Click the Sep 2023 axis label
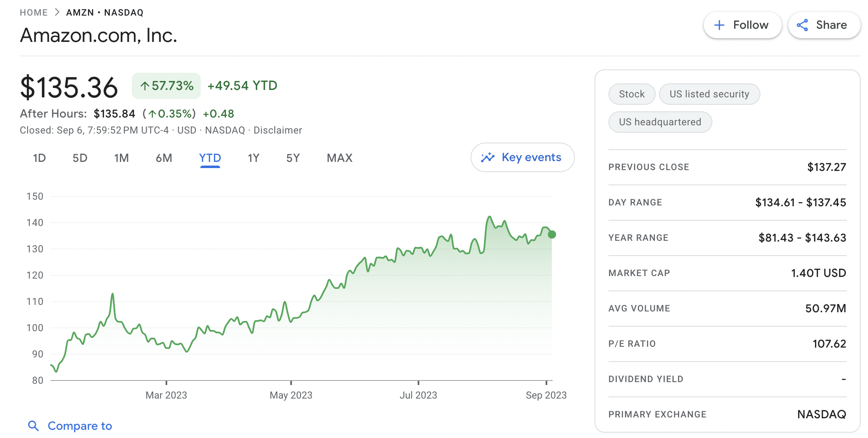Viewport: 868px width, 438px height. pos(546,395)
